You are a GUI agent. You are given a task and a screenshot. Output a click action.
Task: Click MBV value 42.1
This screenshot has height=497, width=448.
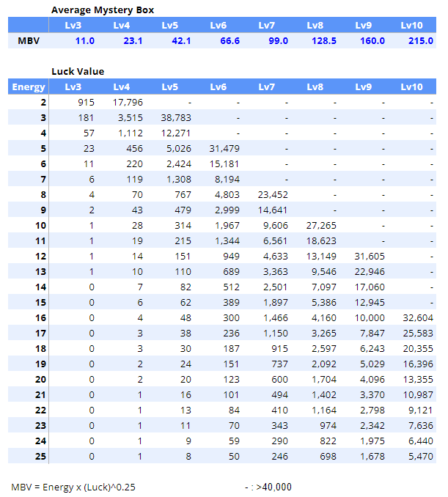181,41
